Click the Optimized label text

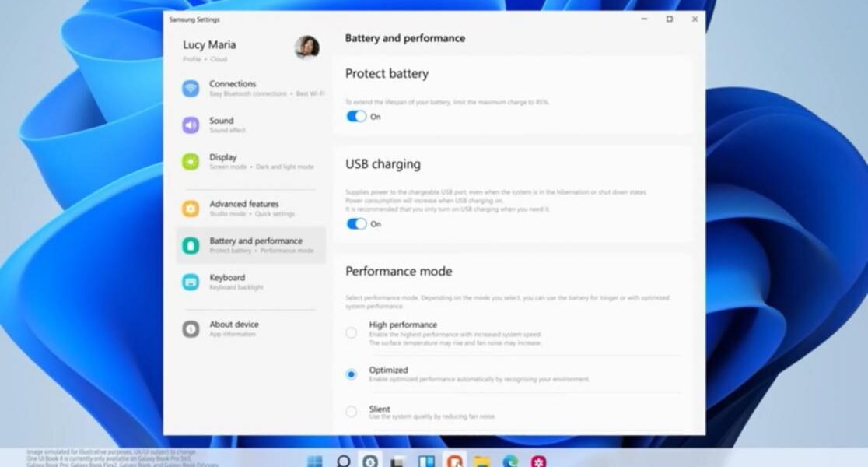point(388,370)
